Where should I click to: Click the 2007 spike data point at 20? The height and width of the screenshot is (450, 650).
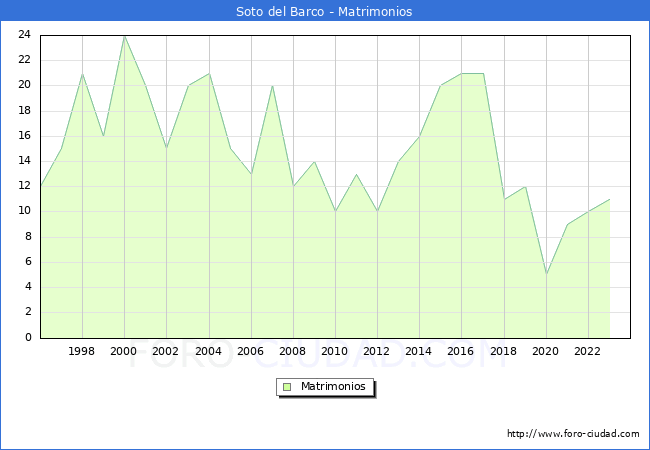coord(272,86)
